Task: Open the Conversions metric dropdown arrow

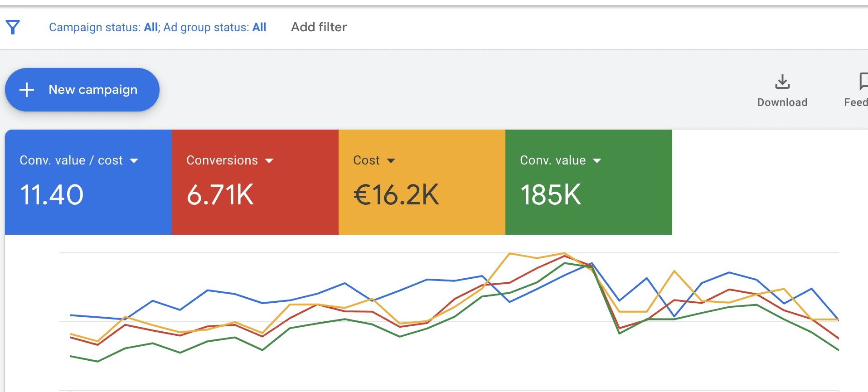Action: point(269,161)
